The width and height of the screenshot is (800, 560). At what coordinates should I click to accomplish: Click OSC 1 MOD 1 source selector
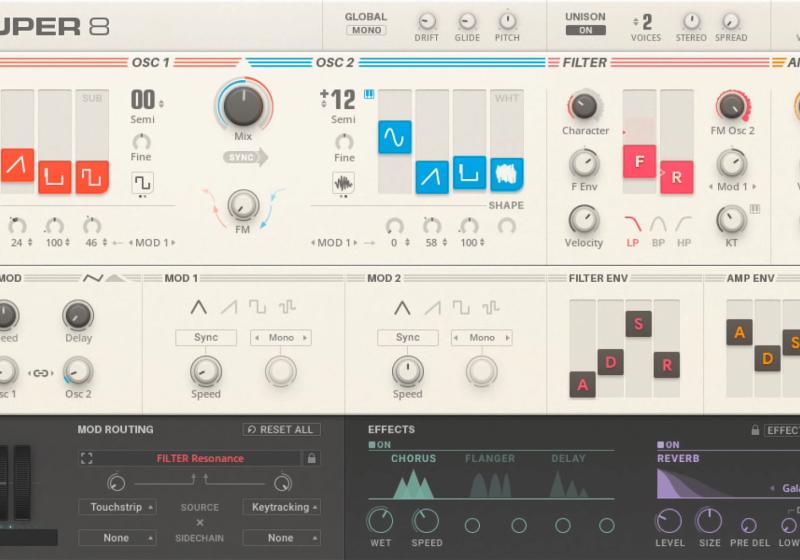(x=152, y=243)
